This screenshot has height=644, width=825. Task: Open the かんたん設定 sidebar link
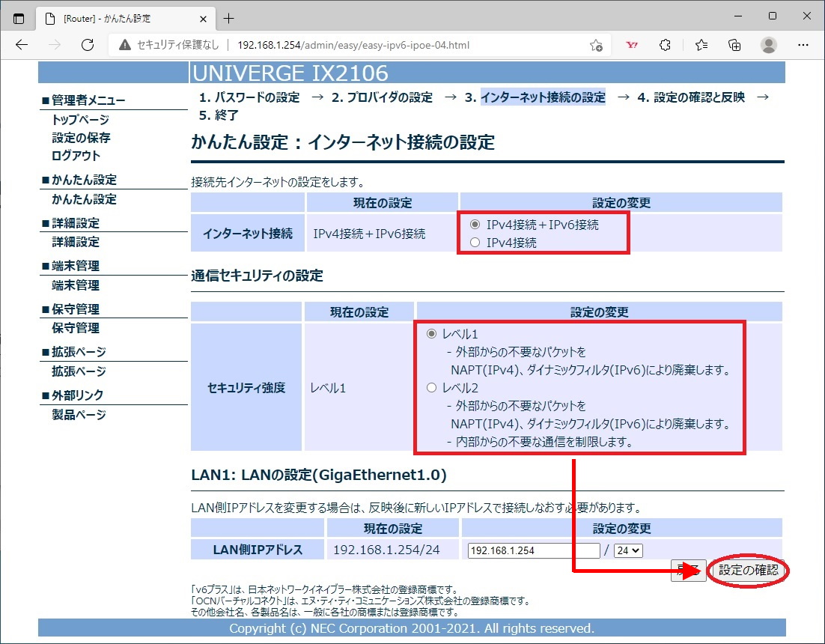pyautogui.click(x=84, y=199)
